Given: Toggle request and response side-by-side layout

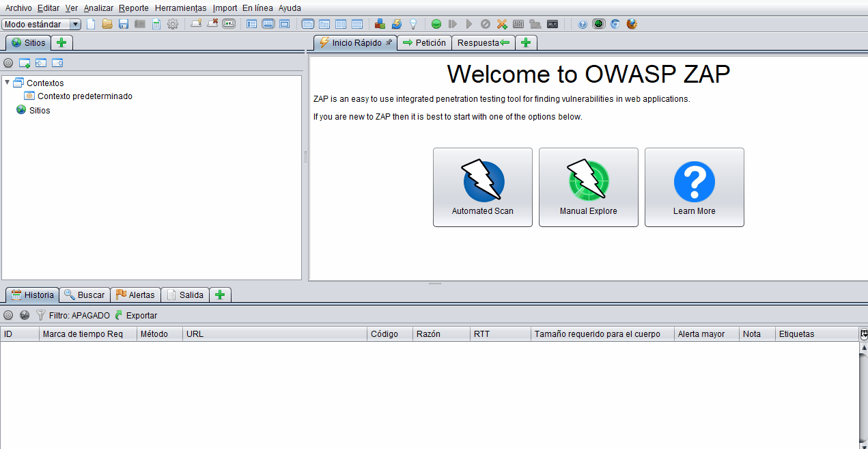Looking at the screenshot, I should pos(340,24).
